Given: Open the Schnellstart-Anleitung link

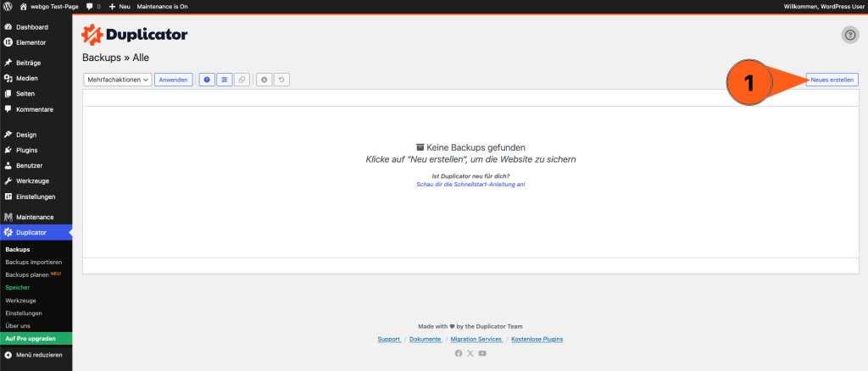Looking at the screenshot, I should click(470, 184).
